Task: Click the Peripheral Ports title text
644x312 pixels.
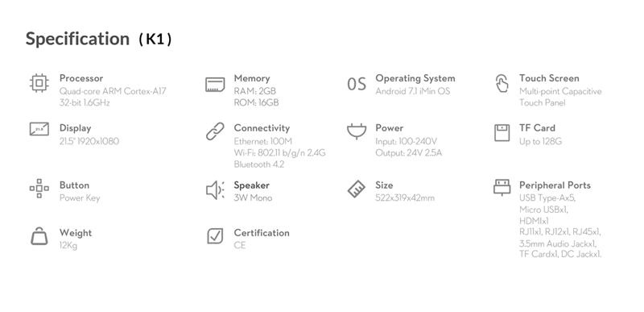Action: (555, 185)
